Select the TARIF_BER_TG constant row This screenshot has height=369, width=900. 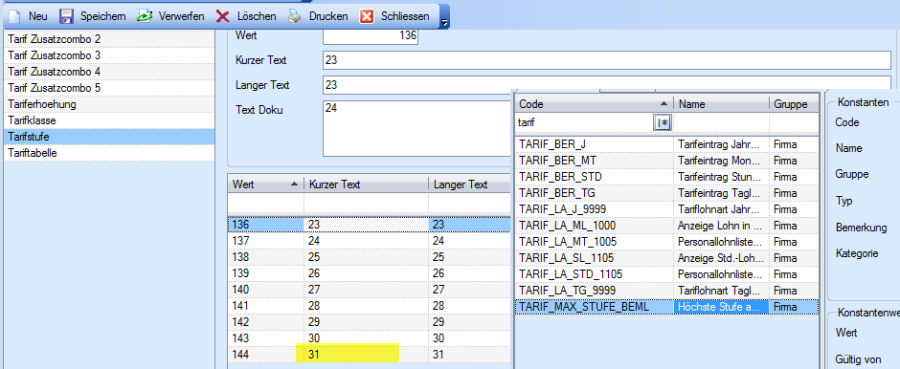(x=666, y=193)
